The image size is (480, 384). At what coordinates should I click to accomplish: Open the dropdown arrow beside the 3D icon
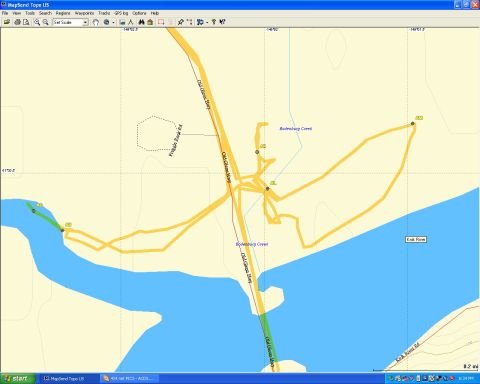[x=207, y=22]
